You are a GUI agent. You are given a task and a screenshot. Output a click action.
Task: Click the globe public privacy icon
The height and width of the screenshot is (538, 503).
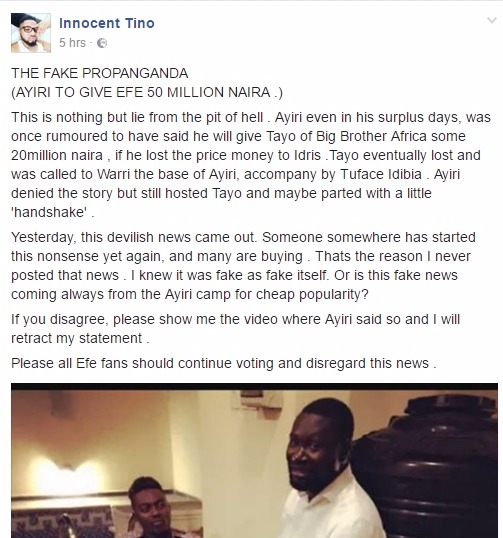coord(102,43)
